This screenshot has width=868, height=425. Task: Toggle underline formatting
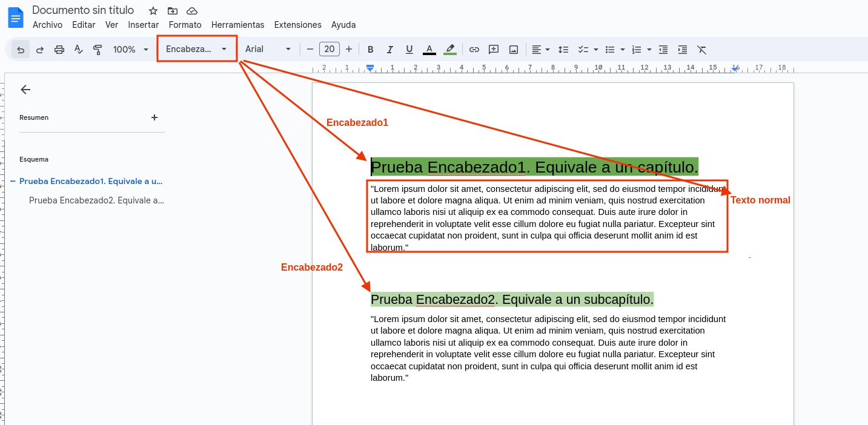coord(409,50)
